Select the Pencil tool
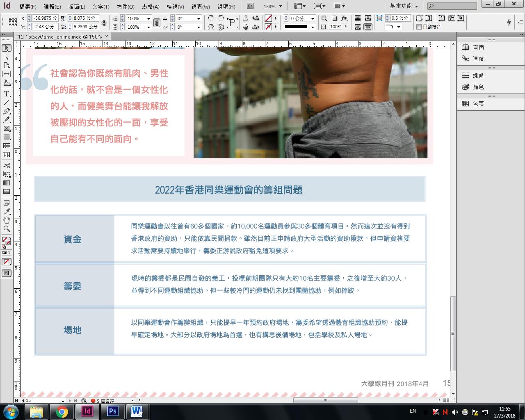 point(7,120)
